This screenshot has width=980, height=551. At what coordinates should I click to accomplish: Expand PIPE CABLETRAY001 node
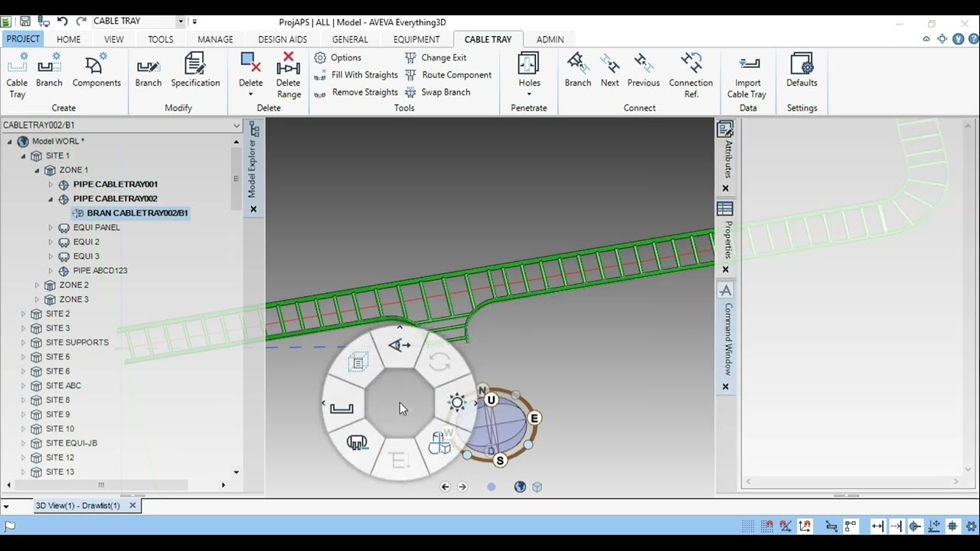[51, 184]
